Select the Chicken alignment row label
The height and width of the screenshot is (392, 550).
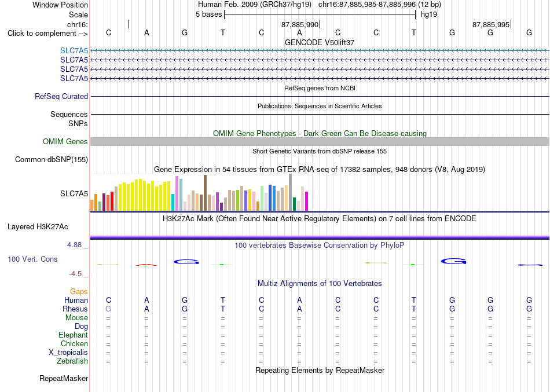click(x=74, y=343)
